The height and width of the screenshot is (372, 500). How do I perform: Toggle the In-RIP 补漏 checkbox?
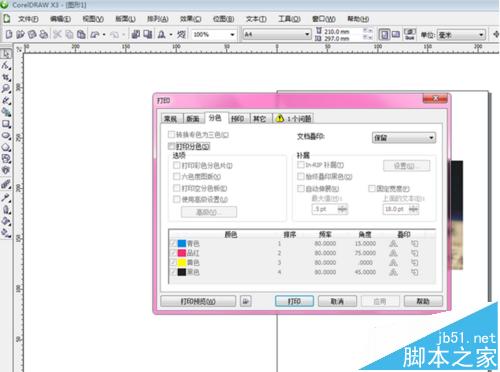click(x=301, y=165)
